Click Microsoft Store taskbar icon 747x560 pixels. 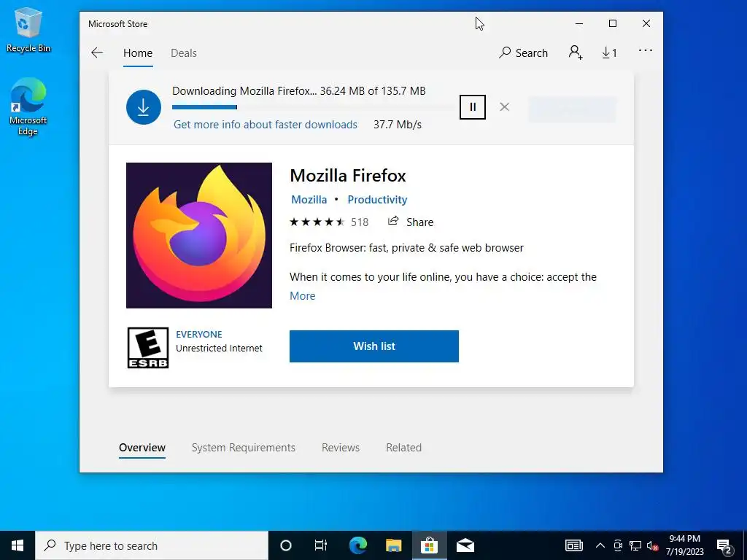click(429, 545)
